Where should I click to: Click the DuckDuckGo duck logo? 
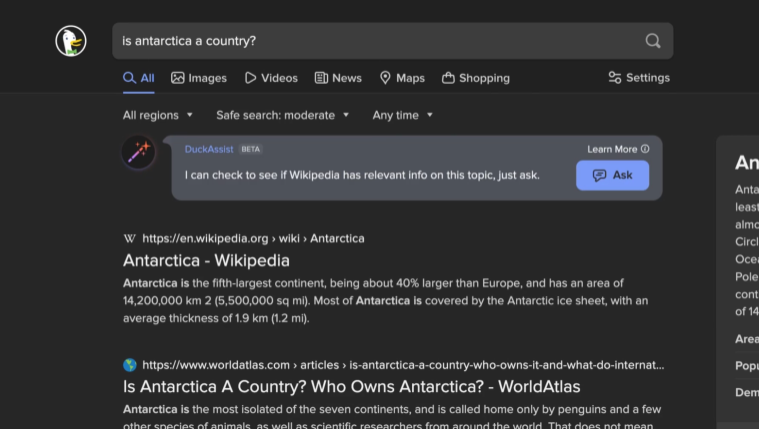coord(71,41)
